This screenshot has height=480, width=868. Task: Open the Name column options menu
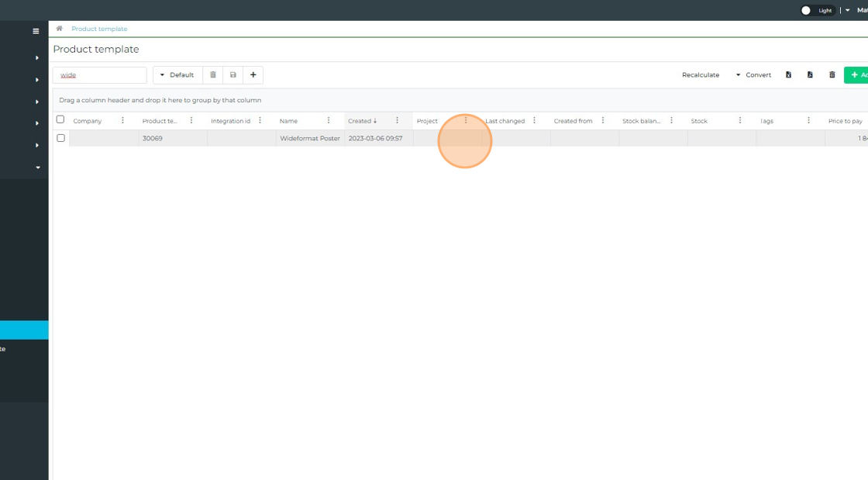tap(329, 121)
